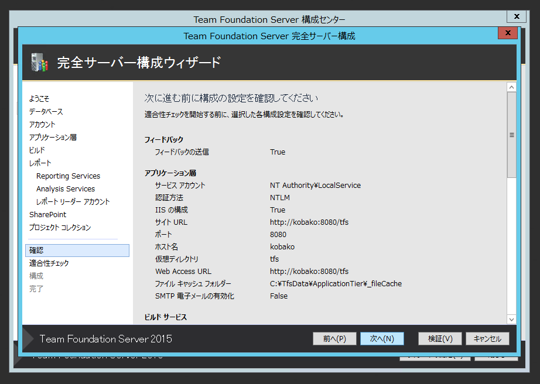Open the レポート step
The image size is (540, 384).
click(x=40, y=163)
